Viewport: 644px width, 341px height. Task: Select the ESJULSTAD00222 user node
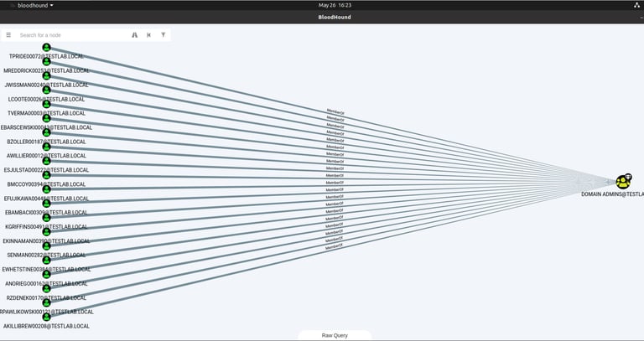pyautogui.click(x=46, y=161)
